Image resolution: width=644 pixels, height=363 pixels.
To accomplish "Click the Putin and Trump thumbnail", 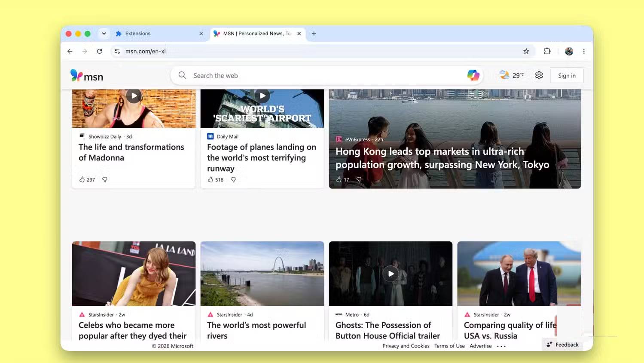I will coord(519,274).
